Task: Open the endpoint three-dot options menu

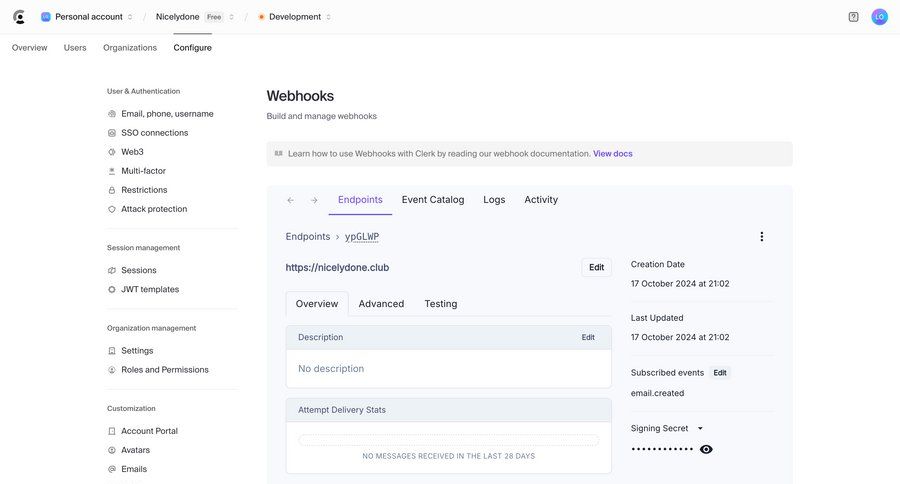Action: [x=762, y=237]
